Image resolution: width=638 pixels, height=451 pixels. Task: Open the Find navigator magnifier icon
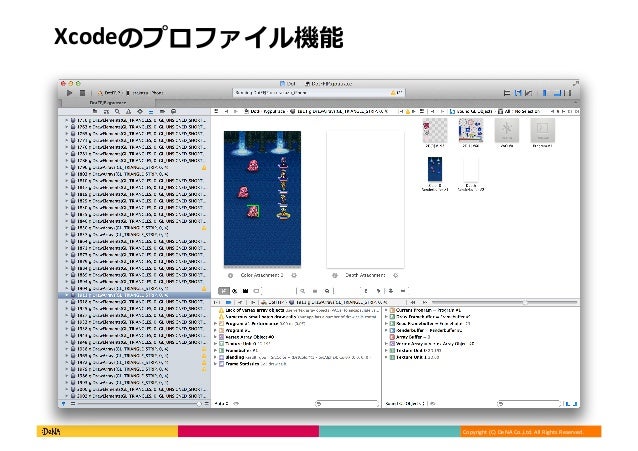click(x=117, y=111)
